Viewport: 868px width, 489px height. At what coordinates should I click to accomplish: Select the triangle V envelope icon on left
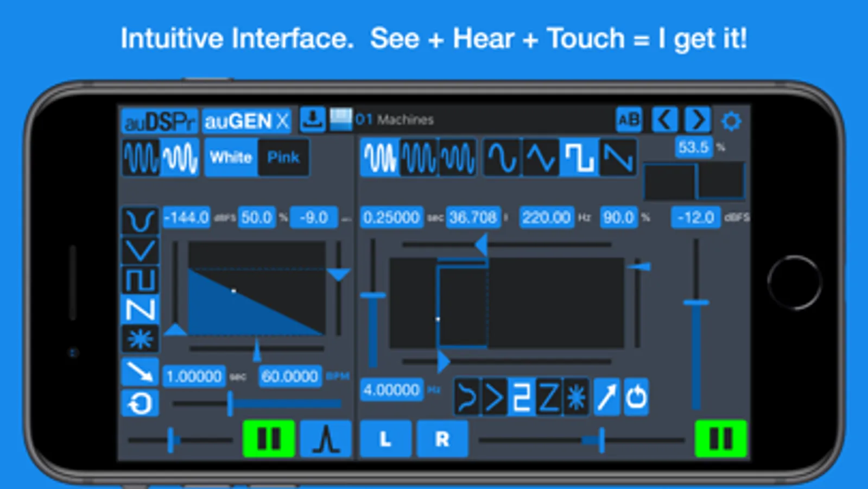140,250
